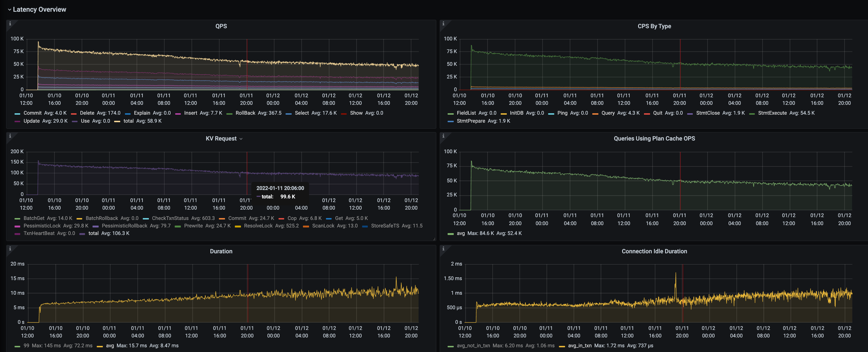Click the info icon on Connection Idle Duration panel

(x=444, y=249)
